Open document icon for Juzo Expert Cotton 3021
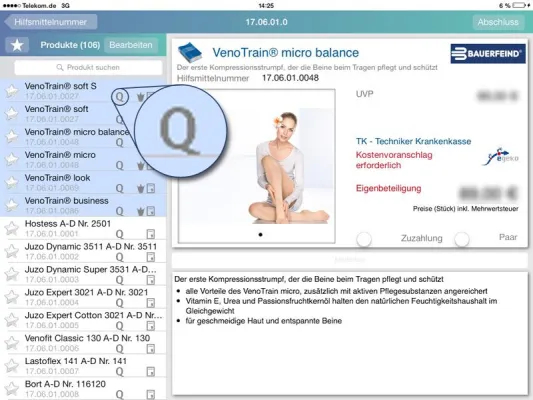Image resolution: width=533 pixels, height=400 pixels. coord(151,326)
